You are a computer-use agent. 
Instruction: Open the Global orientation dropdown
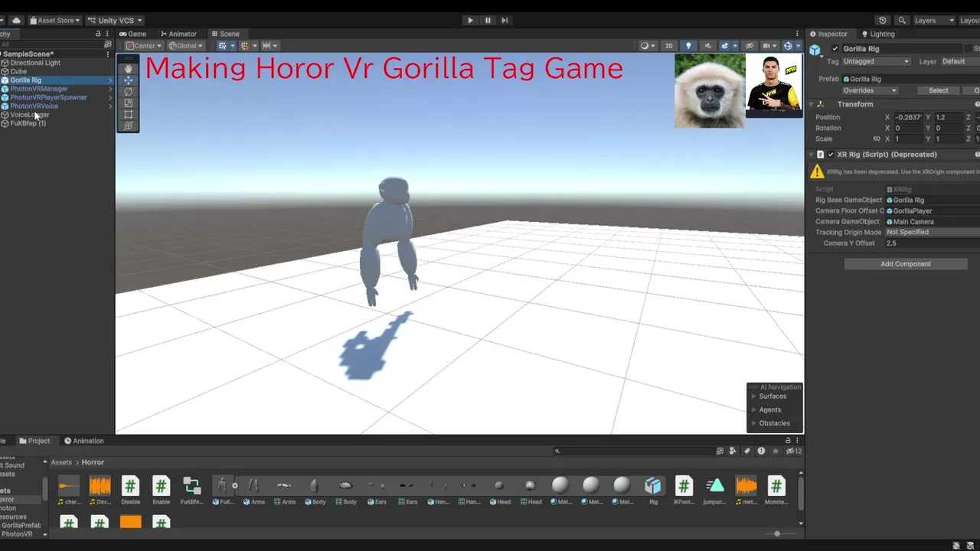[185, 46]
